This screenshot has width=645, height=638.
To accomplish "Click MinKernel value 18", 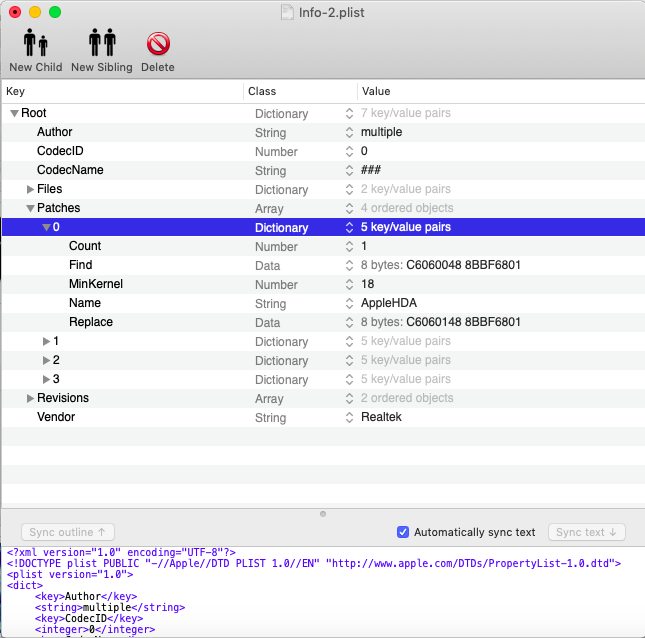I will [367, 284].
